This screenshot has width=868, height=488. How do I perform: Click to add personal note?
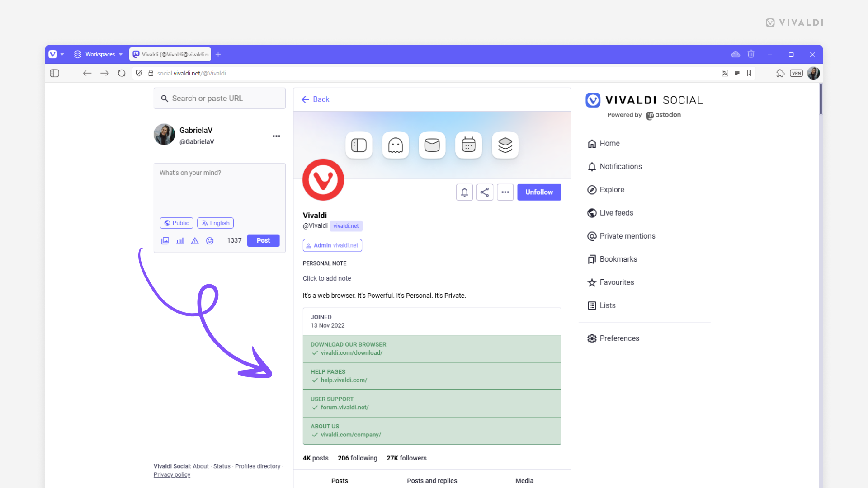[327, 278]
